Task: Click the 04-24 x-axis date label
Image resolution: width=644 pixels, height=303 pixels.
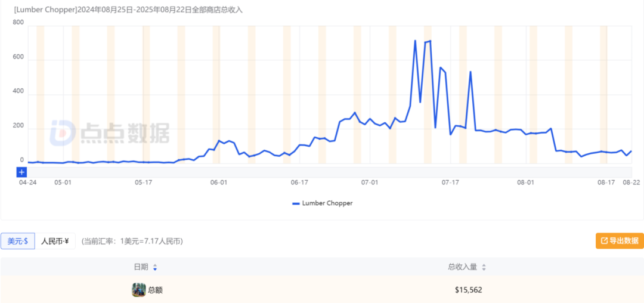Action: (27, 182)
